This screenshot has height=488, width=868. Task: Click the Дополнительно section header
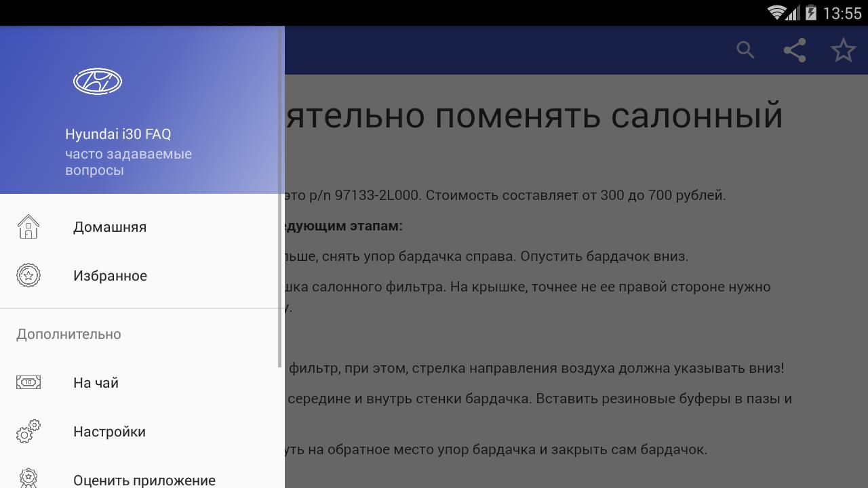coord(68,334)
